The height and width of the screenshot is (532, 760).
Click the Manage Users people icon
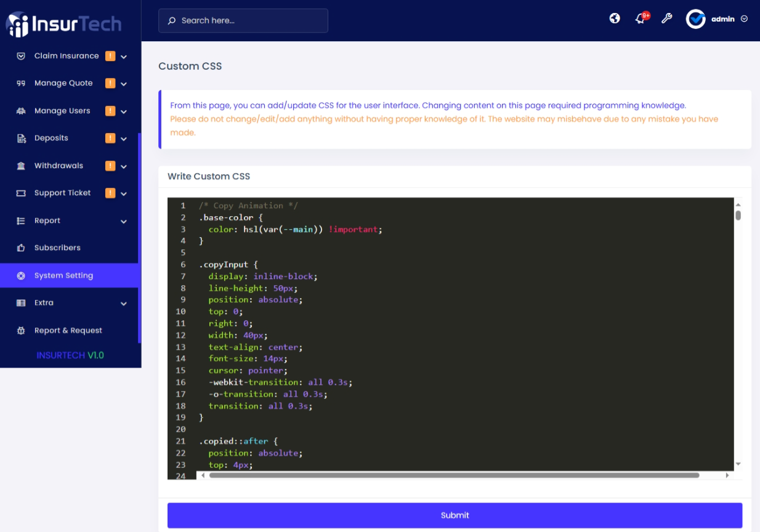point(21,111)
